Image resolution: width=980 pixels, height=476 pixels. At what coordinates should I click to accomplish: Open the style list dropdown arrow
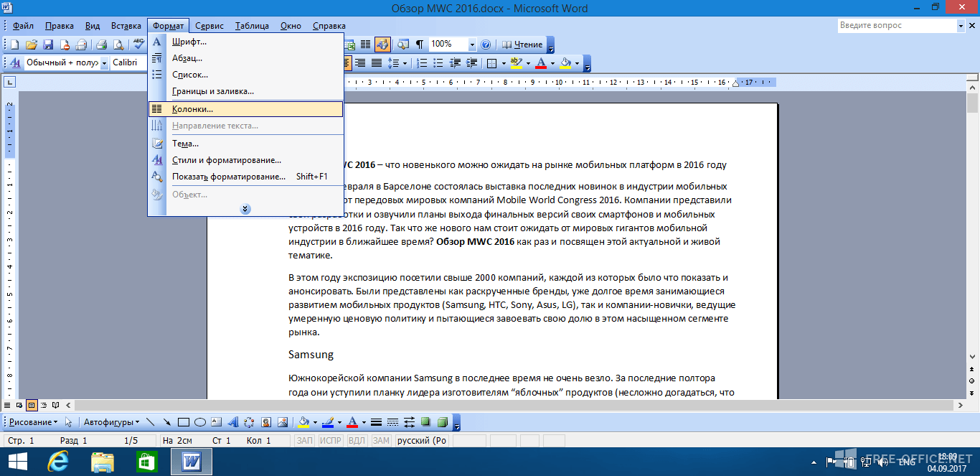point(104,63)
